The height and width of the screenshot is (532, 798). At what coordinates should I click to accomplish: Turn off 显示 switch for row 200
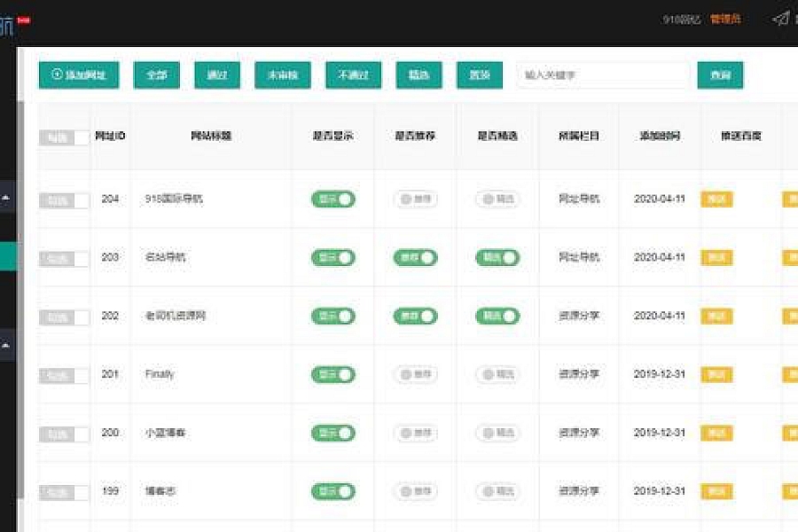(x=333, y=434)
